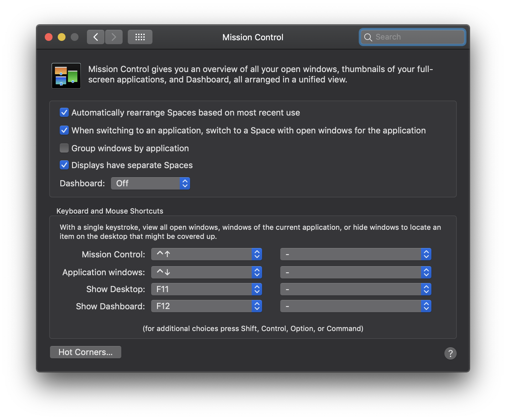Enable Group windows by application
Viewport: 506px width, 420px height.
click(64, 148)
